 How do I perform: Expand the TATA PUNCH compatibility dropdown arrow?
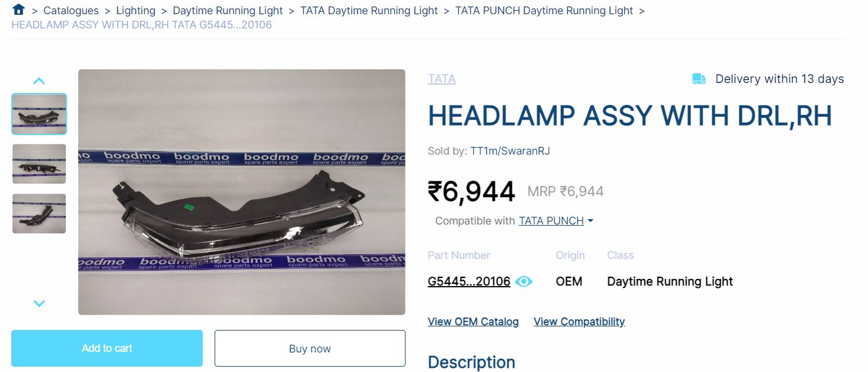(590, 221)
